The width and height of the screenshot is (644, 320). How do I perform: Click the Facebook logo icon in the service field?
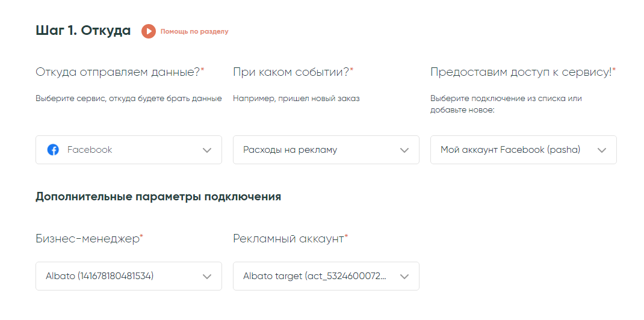pos(53,150)
